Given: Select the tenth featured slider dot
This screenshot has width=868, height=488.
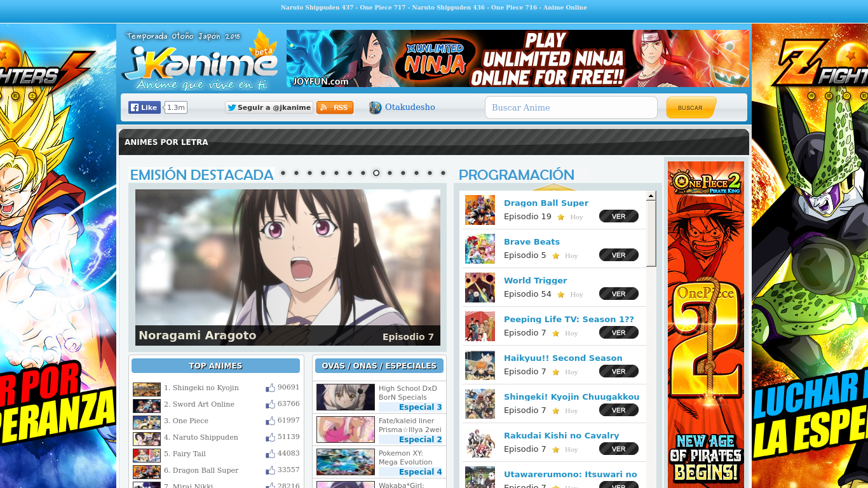Looking at the screenshot, I should [x=403, y=173].
